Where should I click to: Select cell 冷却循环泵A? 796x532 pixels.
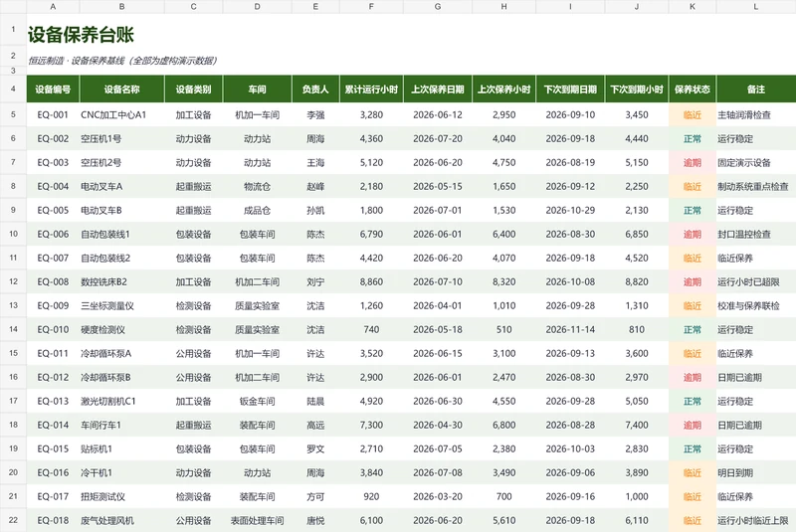point(121,353)
